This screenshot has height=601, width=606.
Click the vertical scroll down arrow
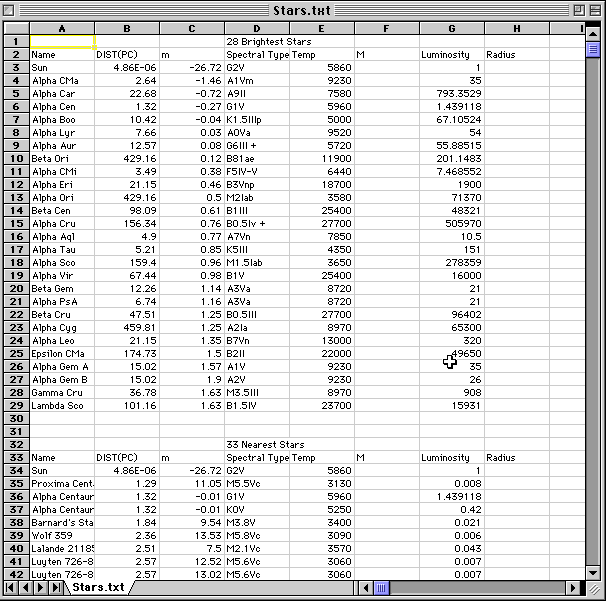(593, 573)
